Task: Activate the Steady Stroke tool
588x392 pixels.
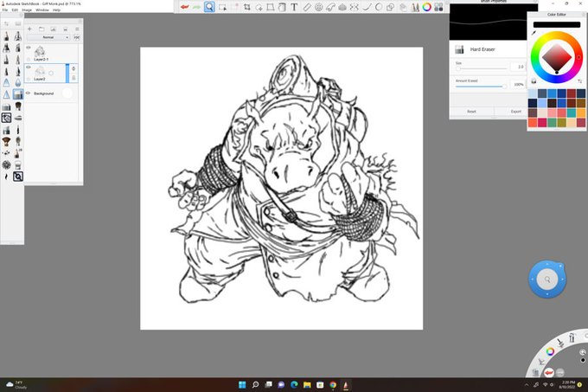Action: tap(367, 7)
